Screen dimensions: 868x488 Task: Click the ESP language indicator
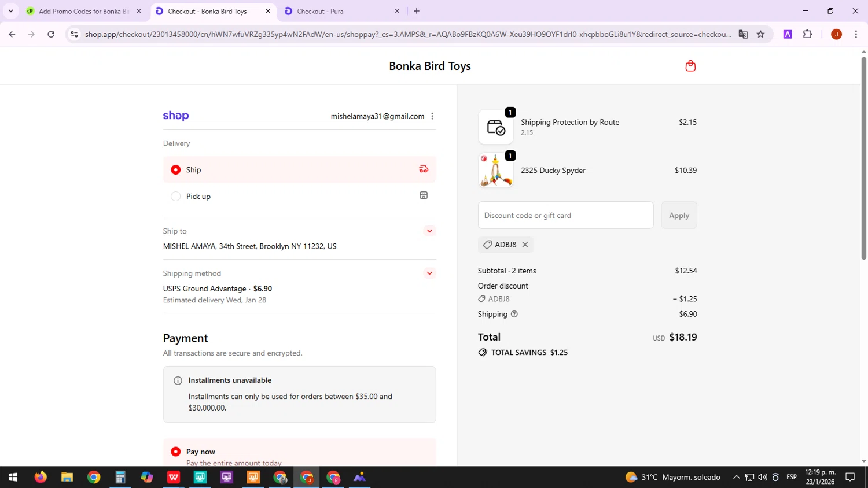792,477
